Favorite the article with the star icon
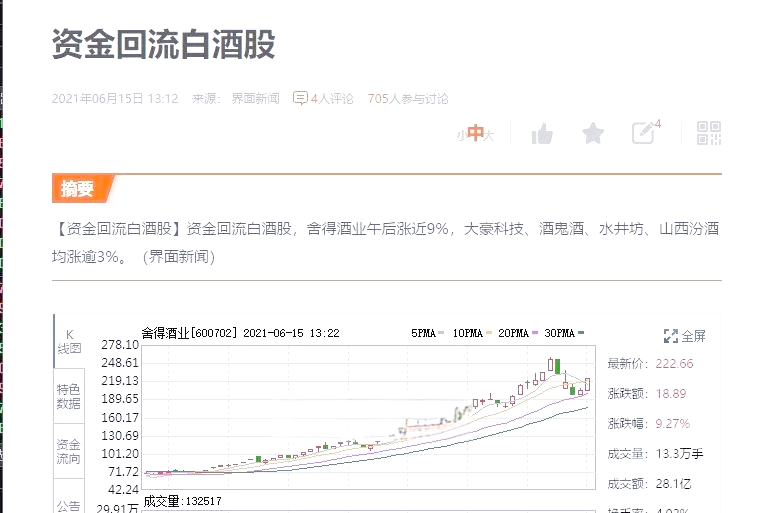 [x=593, y=133]
